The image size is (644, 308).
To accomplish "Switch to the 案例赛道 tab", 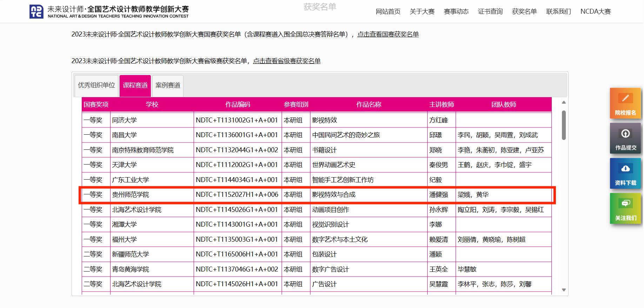I will 168,85.
